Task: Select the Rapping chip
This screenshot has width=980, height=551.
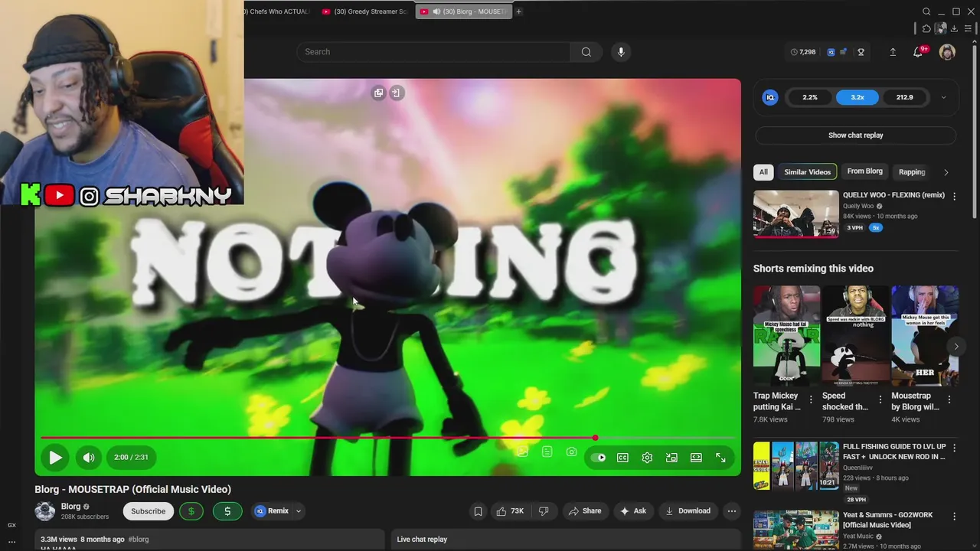Action: [912, 172]
